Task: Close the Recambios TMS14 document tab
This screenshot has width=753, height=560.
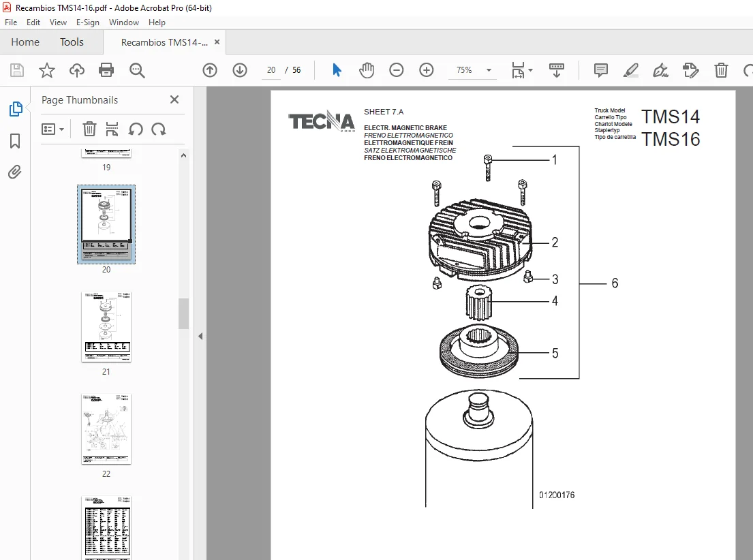Action: pyautogui.click(x=217, y=42)
